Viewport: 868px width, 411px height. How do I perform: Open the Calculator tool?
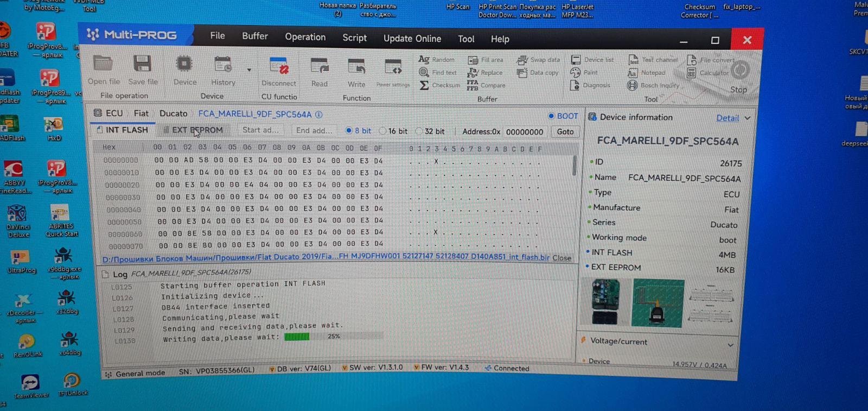[x=708, y=73]
